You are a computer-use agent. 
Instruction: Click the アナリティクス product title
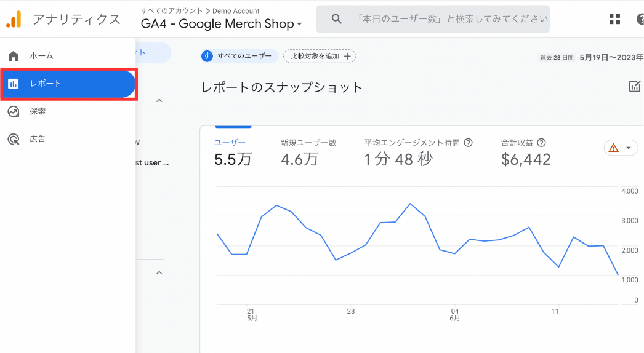[x=76, y=19]
